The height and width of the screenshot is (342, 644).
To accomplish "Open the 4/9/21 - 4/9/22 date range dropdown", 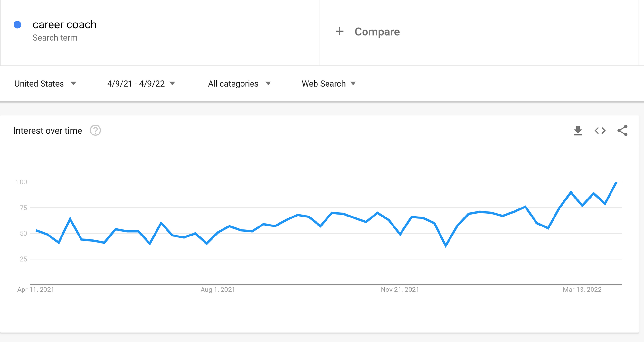I will click(141, 84).
